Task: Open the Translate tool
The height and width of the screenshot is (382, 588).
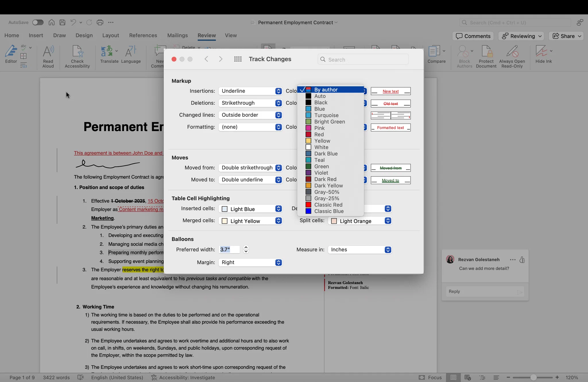Action: coord(109,54)
